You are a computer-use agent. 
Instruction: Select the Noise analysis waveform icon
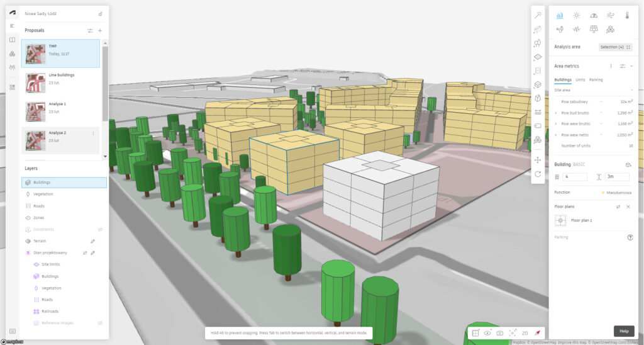click(x=576, y=29)
